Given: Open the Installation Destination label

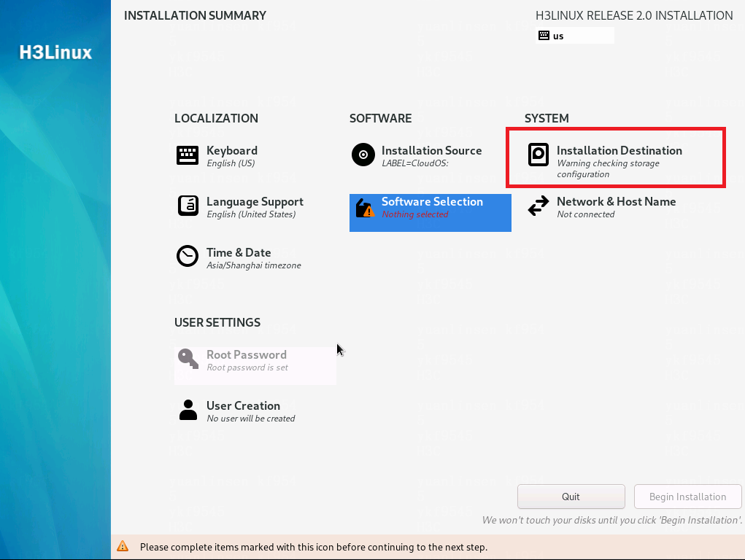Looking at the screenshot, I should pyautogui.click(x=619, y=150).
